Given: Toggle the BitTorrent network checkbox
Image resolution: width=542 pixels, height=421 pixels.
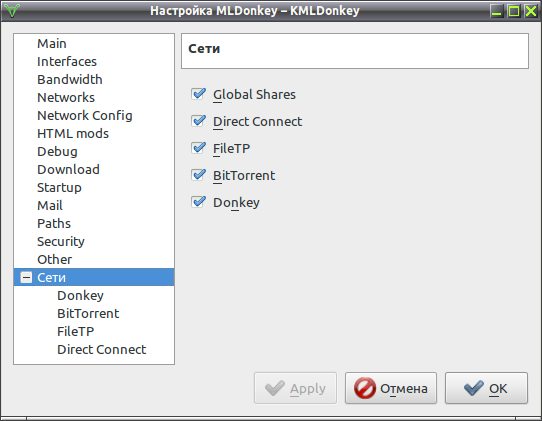Looking at the screenshot, I should tap(198, 175).
